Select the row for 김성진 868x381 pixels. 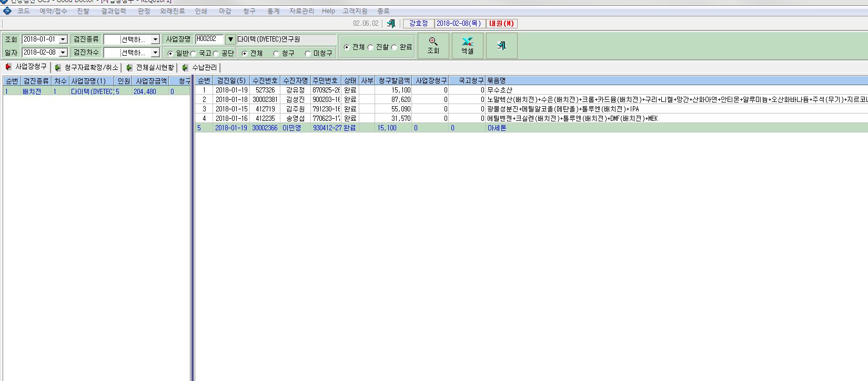[531, 99]
